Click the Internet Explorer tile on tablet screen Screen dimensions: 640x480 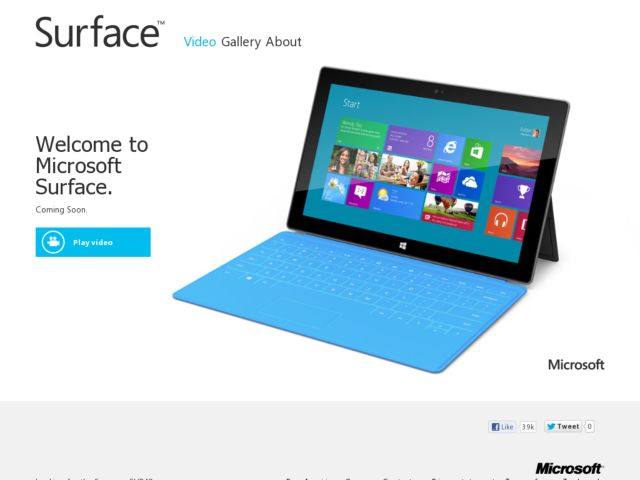[449, 149]
